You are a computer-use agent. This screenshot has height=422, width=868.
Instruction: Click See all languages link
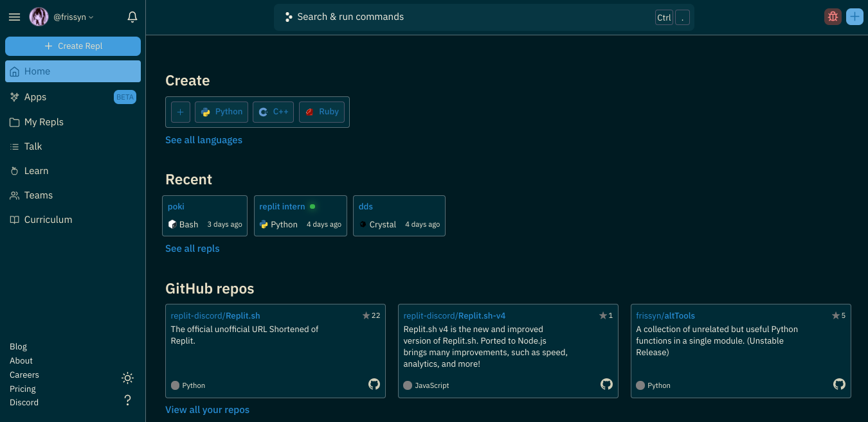click(204, 140)
